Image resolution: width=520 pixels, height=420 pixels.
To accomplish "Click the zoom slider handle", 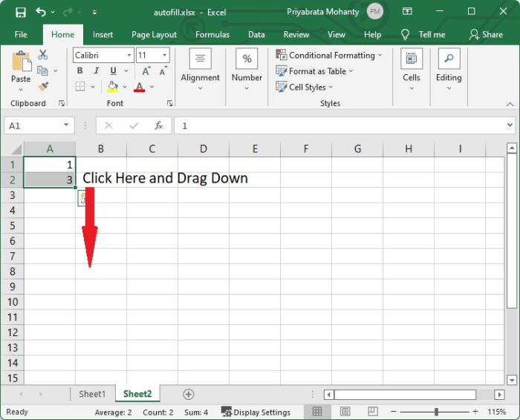I will coord(437,412).
